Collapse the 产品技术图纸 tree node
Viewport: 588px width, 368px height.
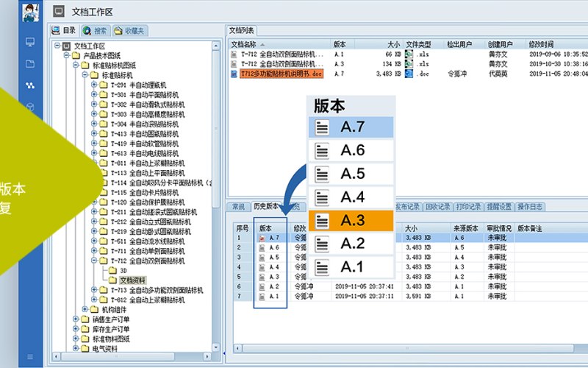(x=67, y=56)
